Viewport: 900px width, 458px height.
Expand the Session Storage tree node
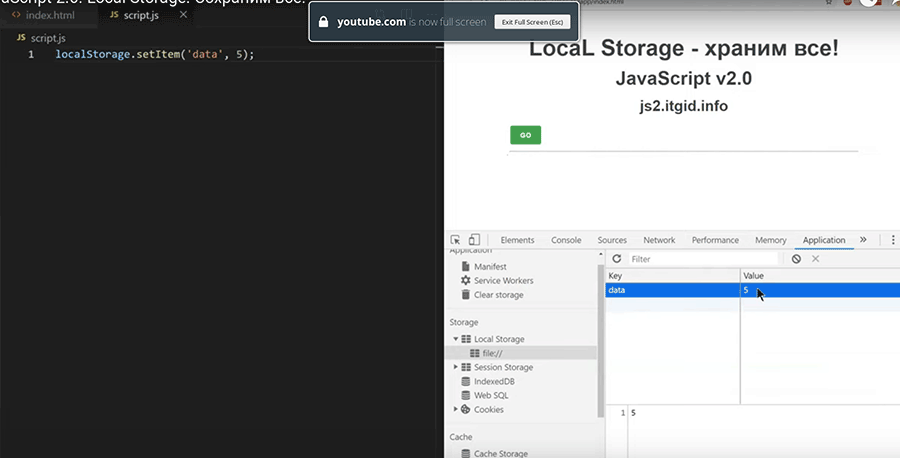[456, 367]
